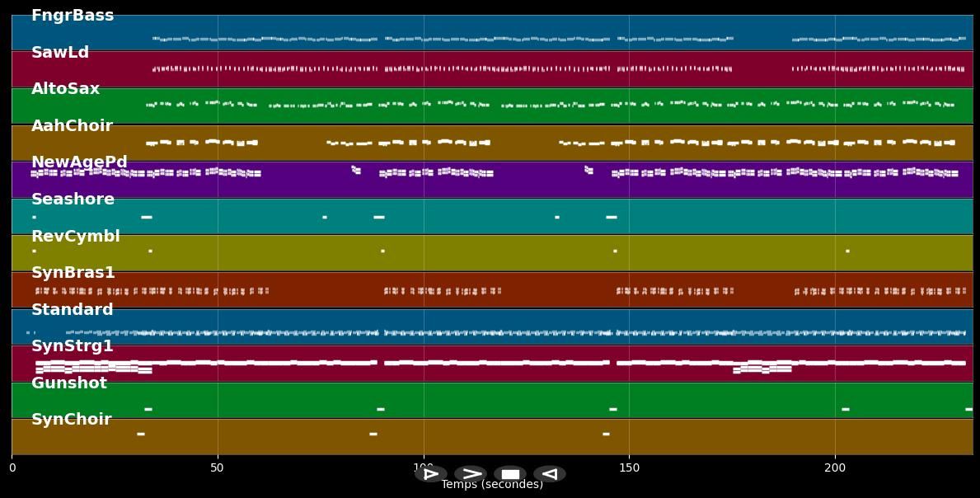The height and width of the screenshot is (498, 980).
Task: Click the Seashore track name
Action: (x=73, y=200)
